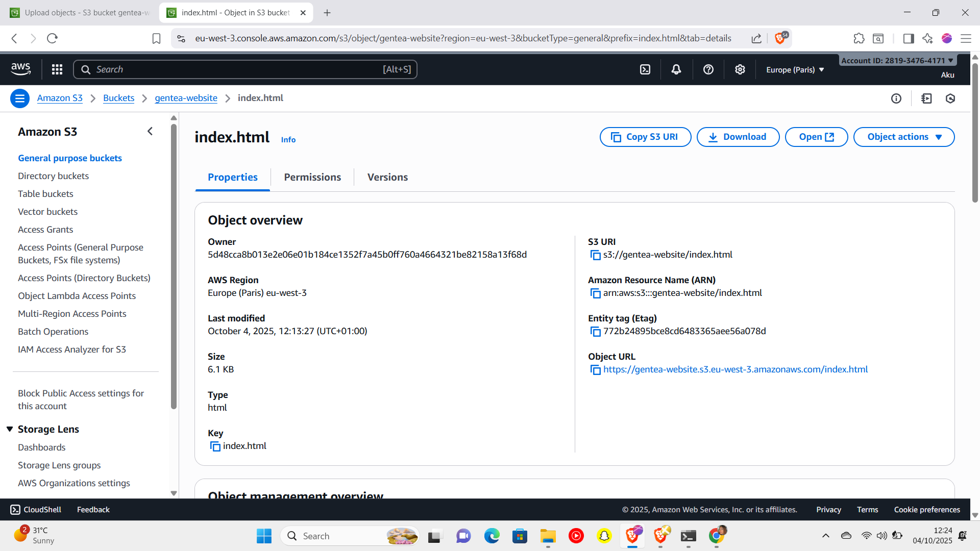Click the AWS logo home icon
The image size is (980, 551).
click(x=21, y=69)
